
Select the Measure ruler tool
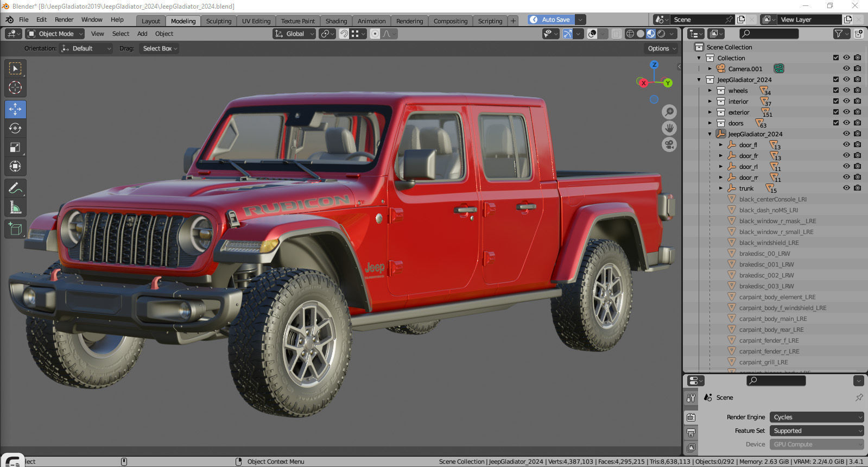click(x=15, y=207)
